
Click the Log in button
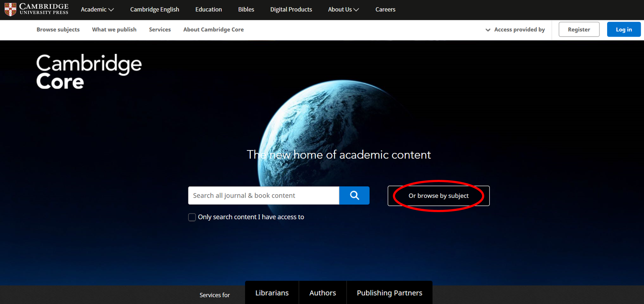tap(624, 29)
